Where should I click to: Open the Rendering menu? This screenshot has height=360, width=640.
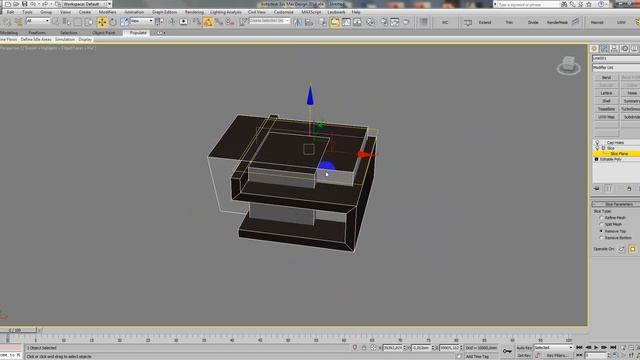[194, 12]
